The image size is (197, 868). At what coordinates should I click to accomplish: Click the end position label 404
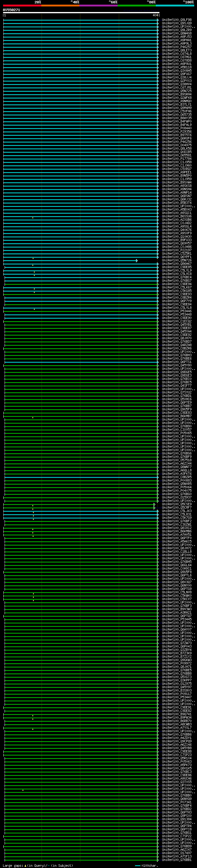(x=155, y=15)
